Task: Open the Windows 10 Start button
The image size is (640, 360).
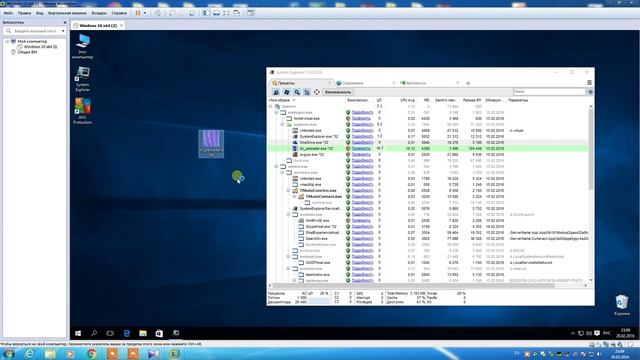Action: [78, 333]
